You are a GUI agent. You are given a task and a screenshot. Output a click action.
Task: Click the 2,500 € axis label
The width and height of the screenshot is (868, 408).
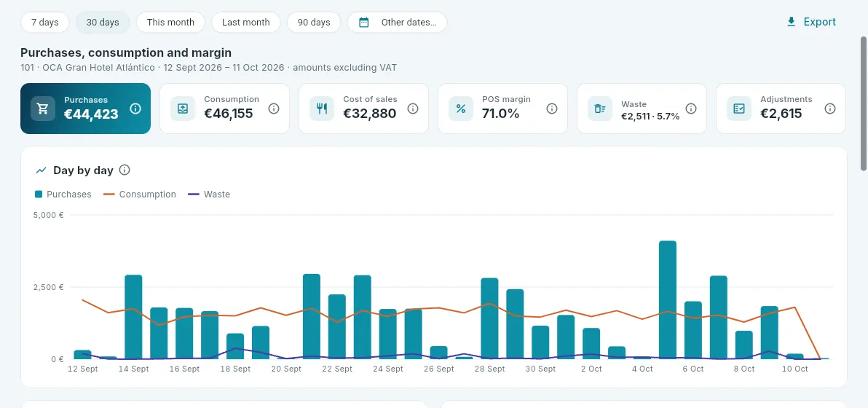coord(50,287)
